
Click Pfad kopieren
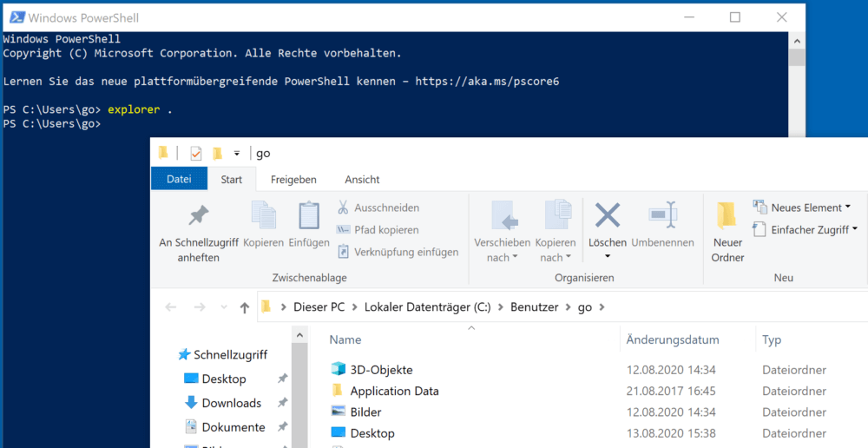tap(378, 230)
